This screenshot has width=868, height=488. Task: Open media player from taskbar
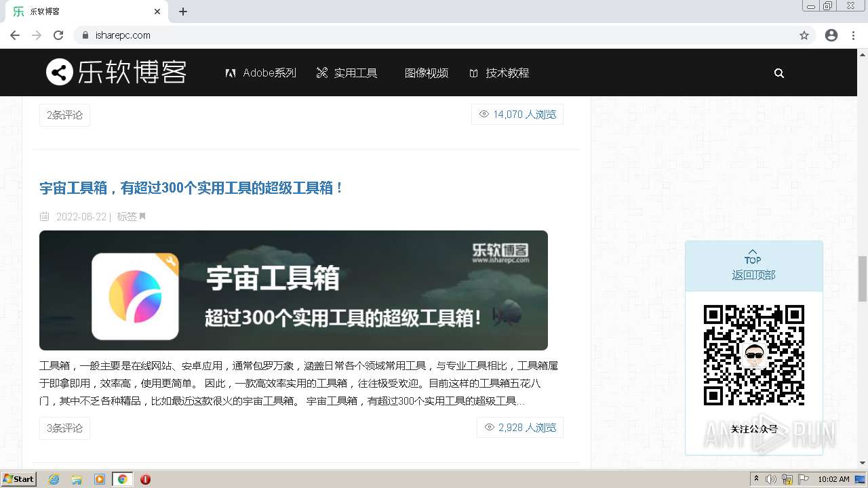[x=100, y=479]
